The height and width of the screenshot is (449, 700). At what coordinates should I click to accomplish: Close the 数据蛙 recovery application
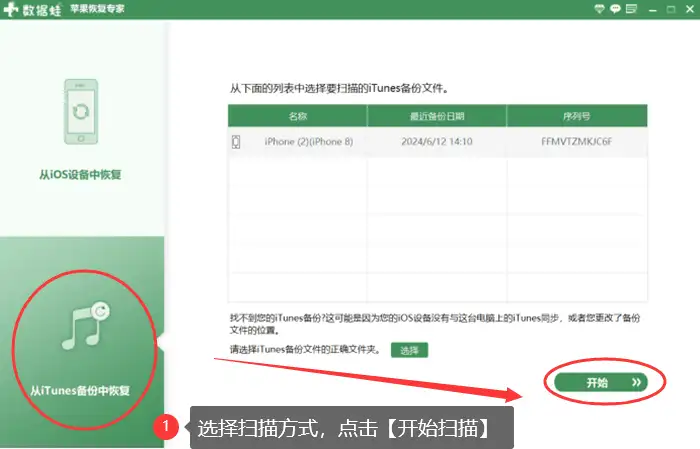point(690,9)
